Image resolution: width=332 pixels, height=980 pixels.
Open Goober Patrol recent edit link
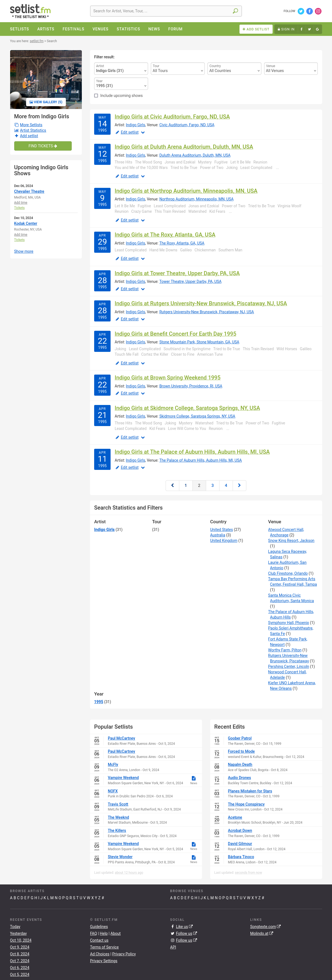pyautogui.click(x=239, y=738)
